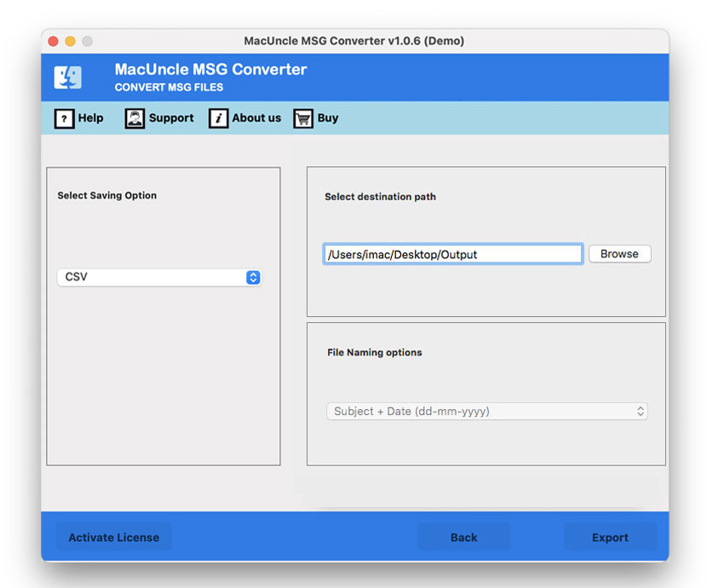Image resolution: width=707 pixels, height=588 pixels.
Task: Open the saving option dropdown showing CSV
Action: (x=158, y=277)
